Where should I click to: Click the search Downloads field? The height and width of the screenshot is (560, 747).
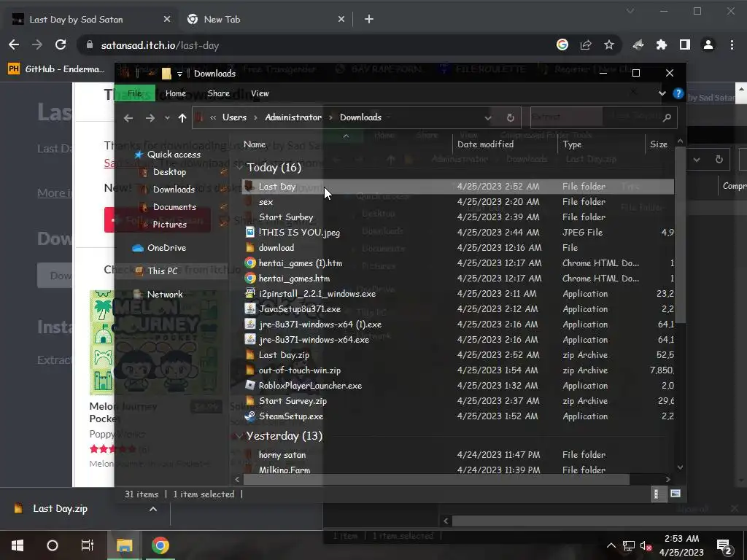pos(603,117)
